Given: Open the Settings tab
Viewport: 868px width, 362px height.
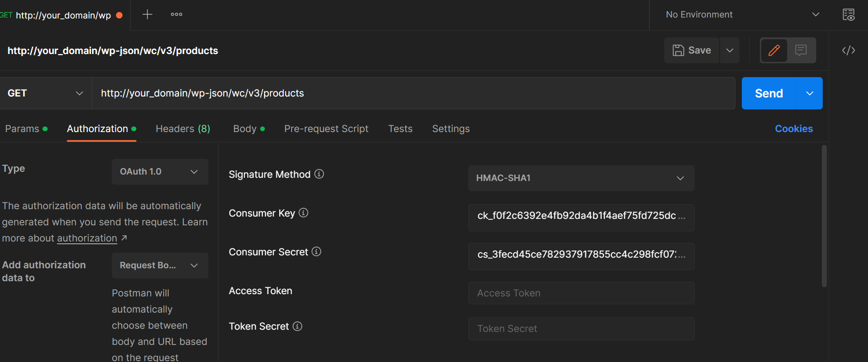Looking at the screenshot, I should (x=451, y=129).
